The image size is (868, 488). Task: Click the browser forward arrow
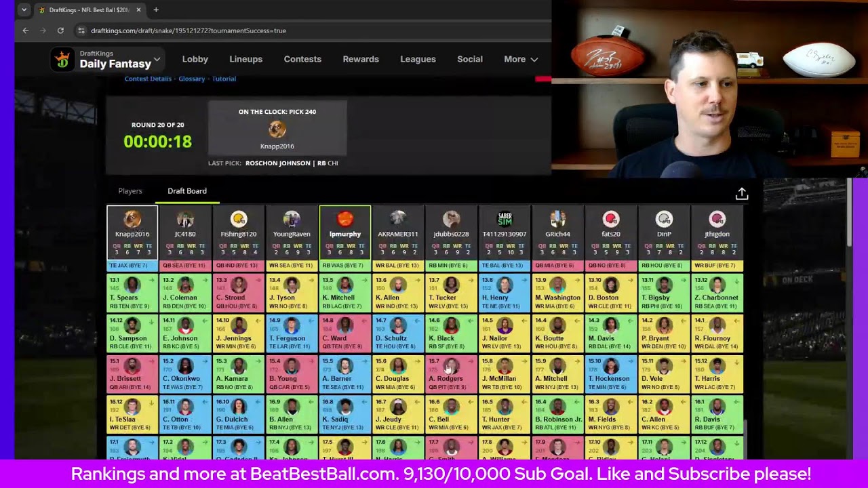pyautogui.click(x=43, y=30)
